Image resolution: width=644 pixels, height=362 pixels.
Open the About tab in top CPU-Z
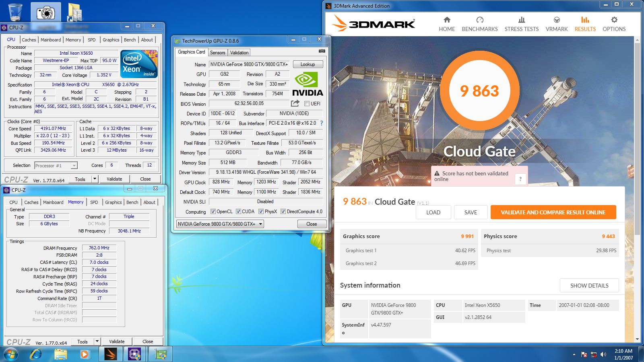tap(147, 40)
